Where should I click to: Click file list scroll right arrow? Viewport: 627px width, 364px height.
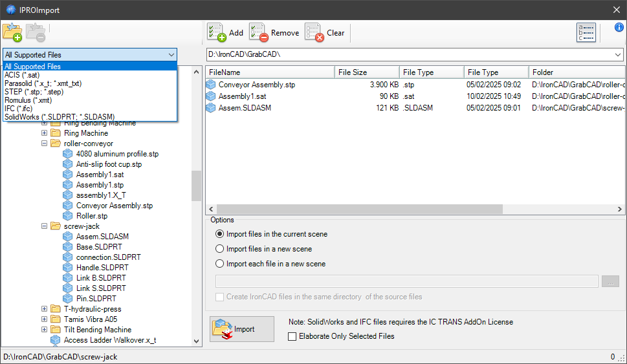(619, 209)
